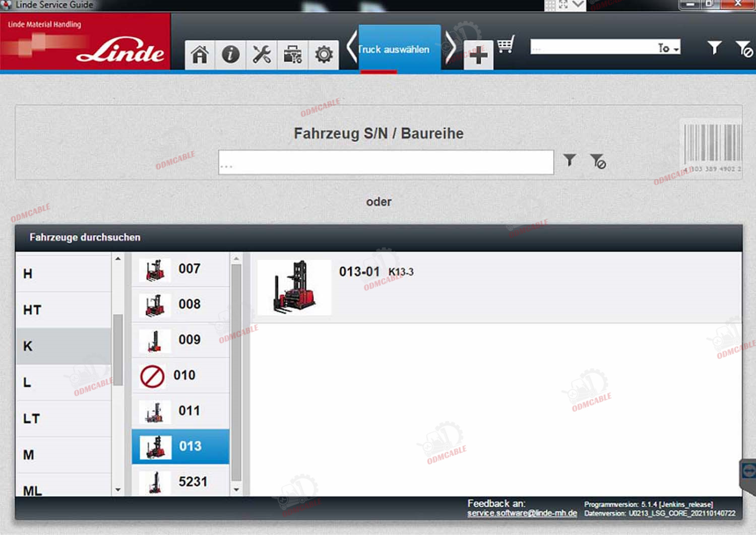
Task: Click scroll down arrow of series list
Action: (236, 489)
